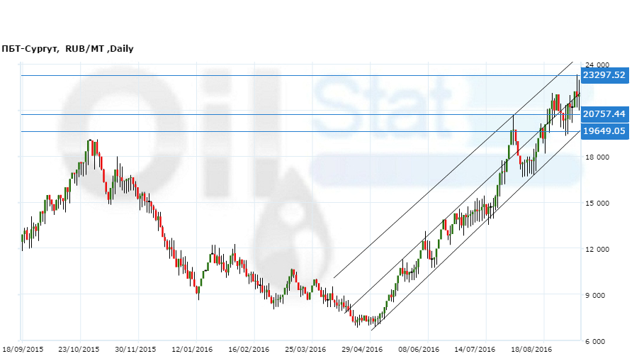644x361 pixels.
Task: Click the 18/08/2016 date label
Action: coord(531,349)
